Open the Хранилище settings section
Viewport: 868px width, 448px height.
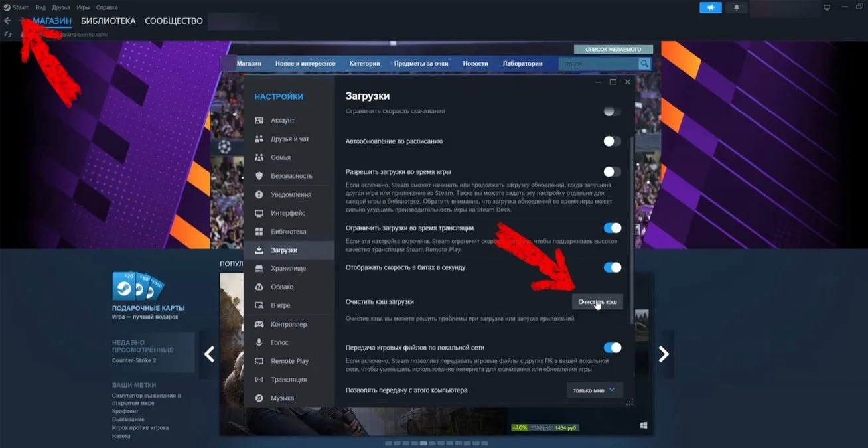point(289,269)
